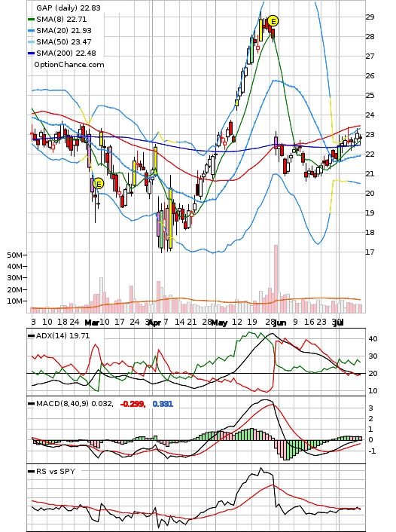Click the Jul month label on the date axis
The width and height of the screenshot is (396, 532).
click(x=338, y=323)
